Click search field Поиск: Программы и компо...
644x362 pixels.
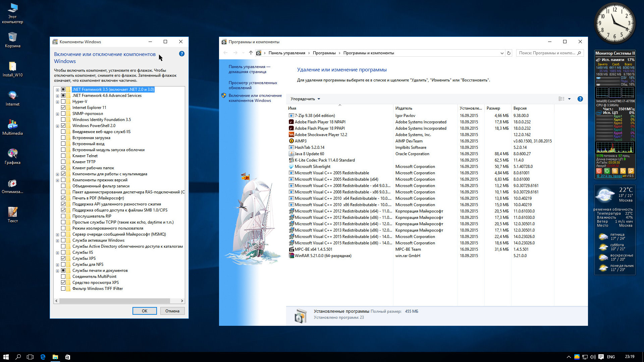click(550, 53)
